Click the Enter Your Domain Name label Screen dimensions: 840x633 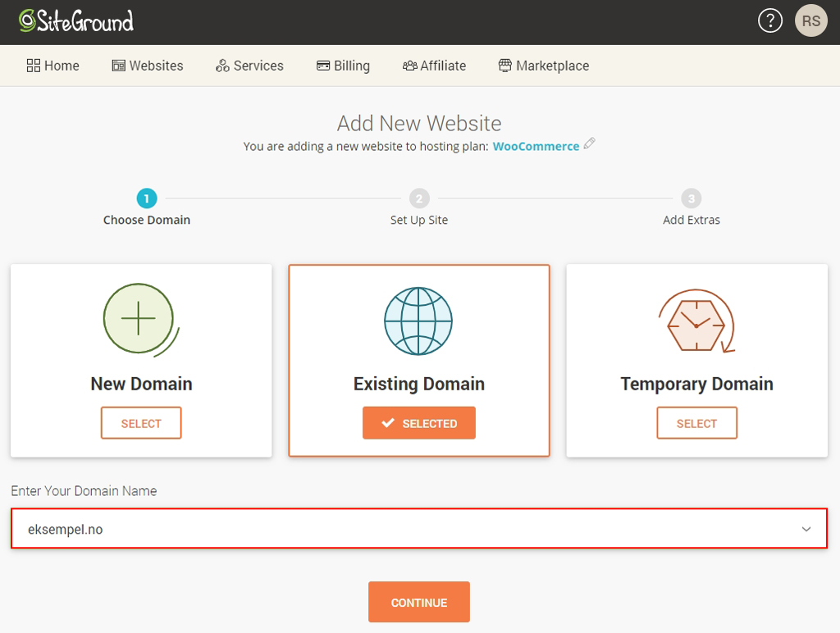click(84, 491)
